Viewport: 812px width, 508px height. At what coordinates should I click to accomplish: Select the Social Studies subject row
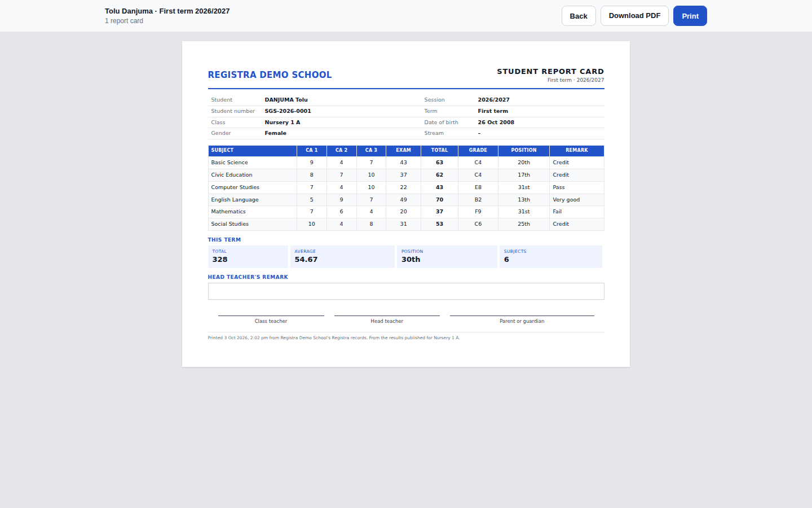click(x=406, y=224)
